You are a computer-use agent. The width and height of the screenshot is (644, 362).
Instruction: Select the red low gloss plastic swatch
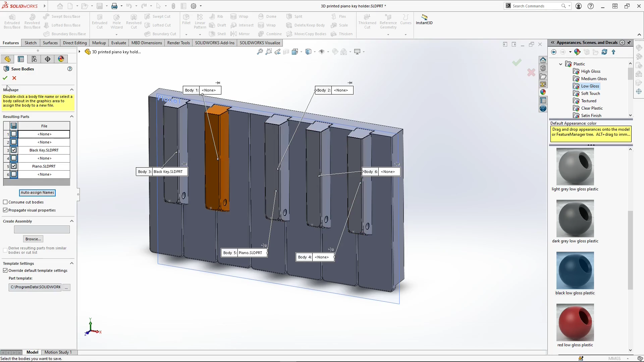[x=575, y=322]
